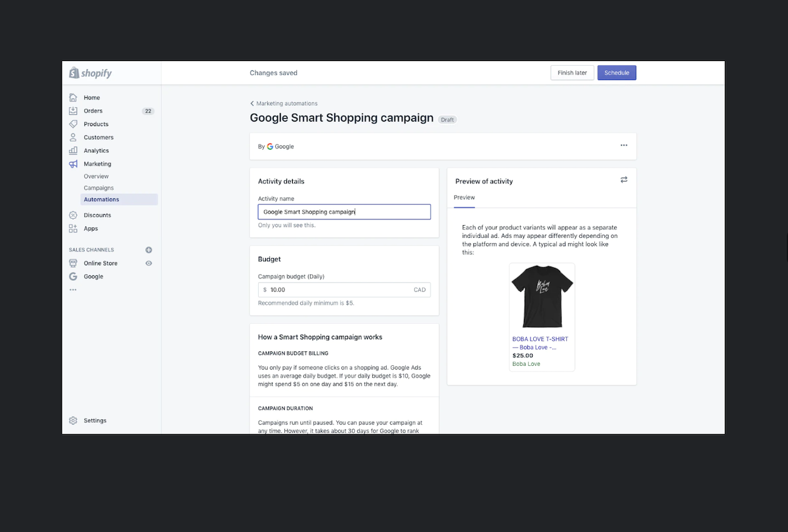Click the $25.00 price in ad
Screen dimensions: 788x532
tap(523, 356)
